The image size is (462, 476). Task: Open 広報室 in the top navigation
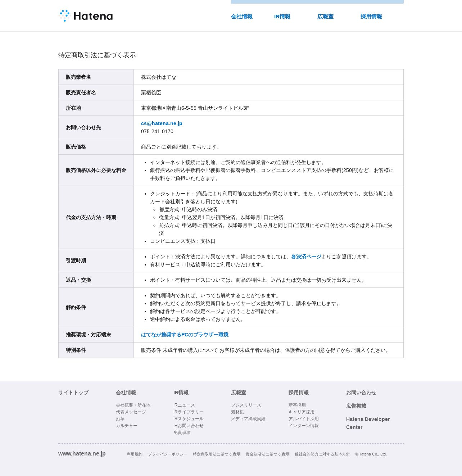pyautogui.click(x=325, y=17)
